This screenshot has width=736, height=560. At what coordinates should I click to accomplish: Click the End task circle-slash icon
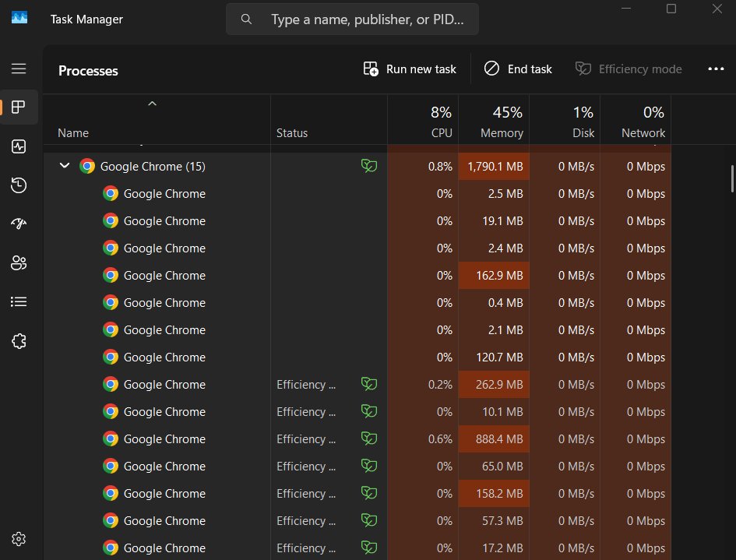[491, 69]
